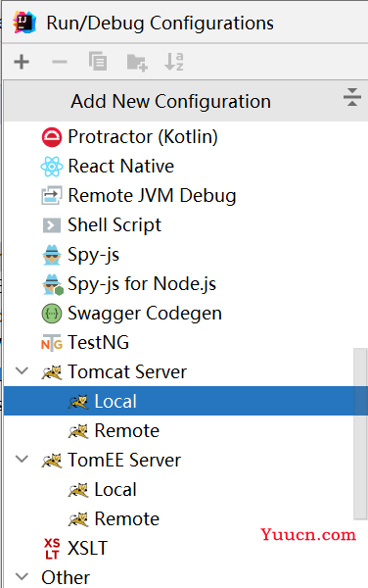Click the plus Add New Configuration button
This screenshot has height=588, width=368.
pos(22,62)
